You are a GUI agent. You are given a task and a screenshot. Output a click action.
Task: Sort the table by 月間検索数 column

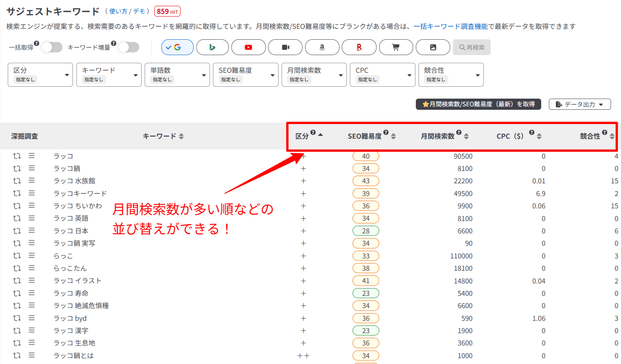(x=466, y=136)
